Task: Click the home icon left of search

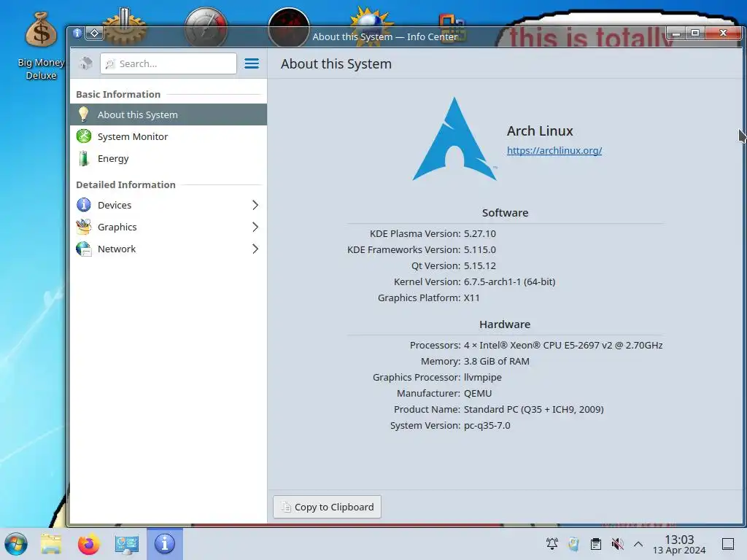Action: click(86, 63)
